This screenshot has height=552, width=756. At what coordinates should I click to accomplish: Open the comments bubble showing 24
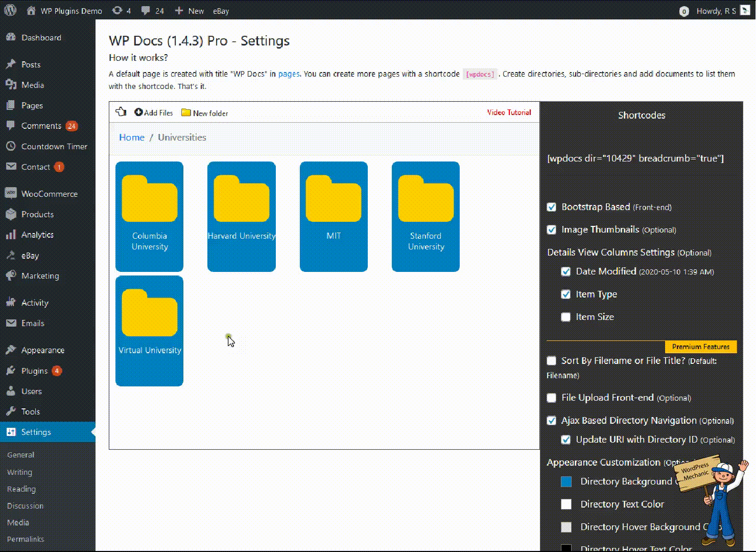pos(152,11)
